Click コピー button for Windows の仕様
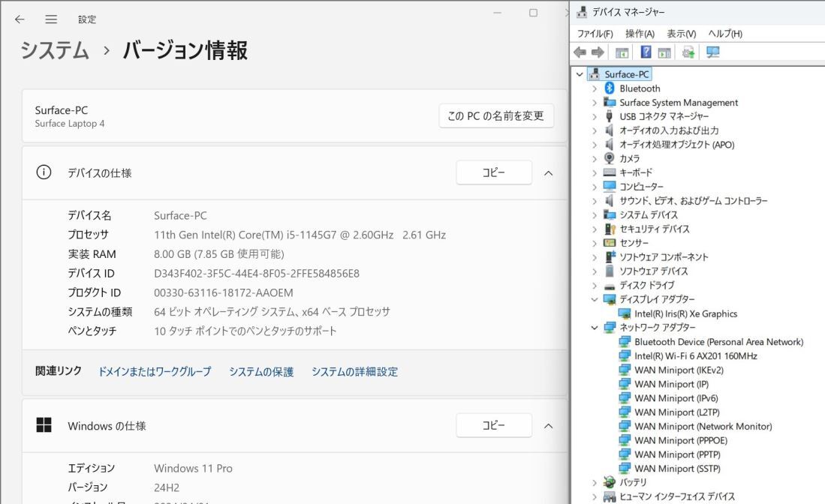Viewport: 825px width, 504px height. coord(494,425)
